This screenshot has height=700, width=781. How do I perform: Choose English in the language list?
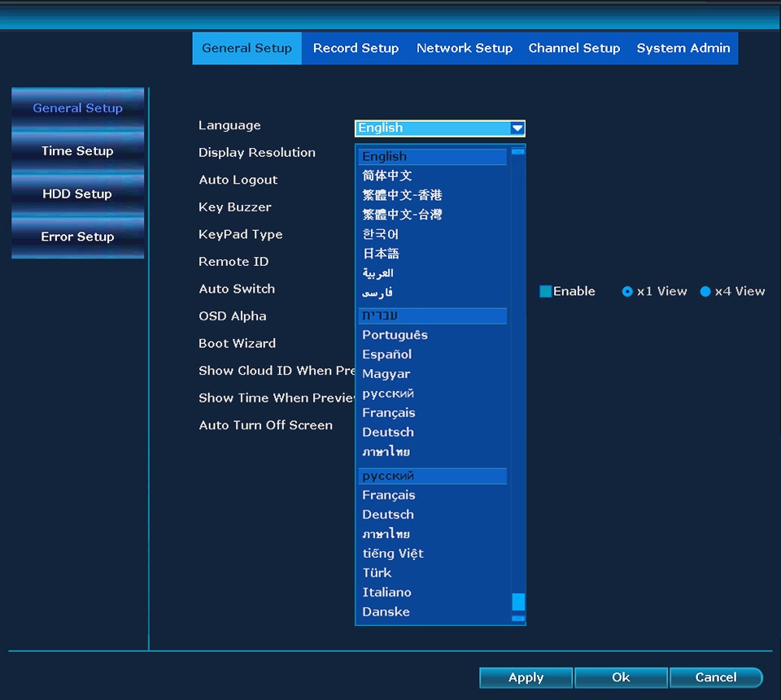(x=432, y=156)
